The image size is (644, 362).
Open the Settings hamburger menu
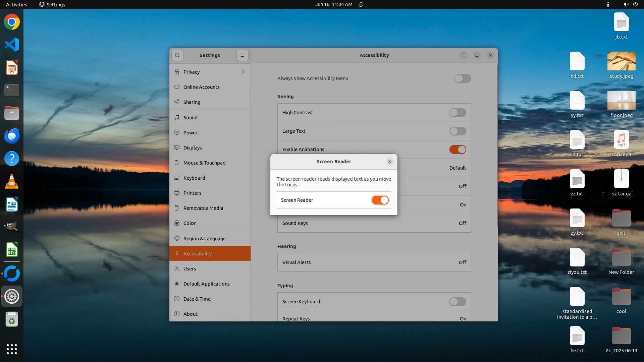(242, 55)
